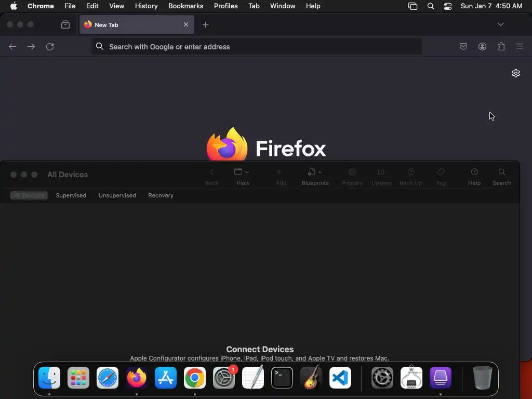Open Stage Manager icon in menu bar
The width and height of the screenshot is (532, 399).
click(x=413, y=6)
